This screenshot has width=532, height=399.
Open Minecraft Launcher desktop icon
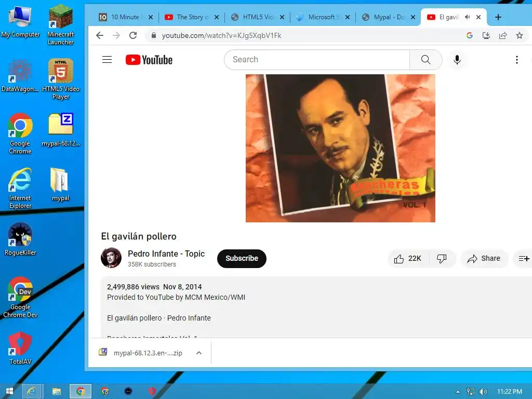click(60, 24)
